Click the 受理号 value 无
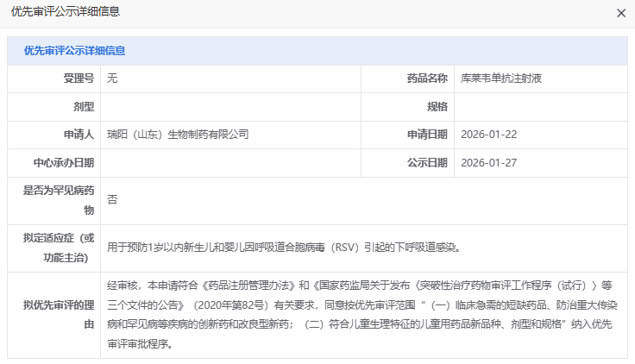This screenshot has width=635, height=364. [112, 78]
